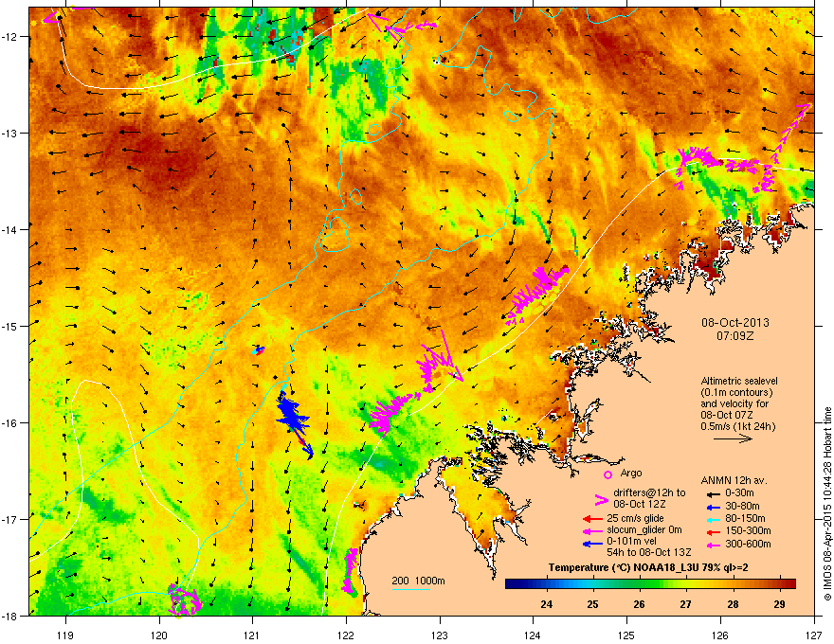The image size is (834, 644).
Task: Click the 54h to 08-Oct 13Z text
Action: (x=649, y=552)
